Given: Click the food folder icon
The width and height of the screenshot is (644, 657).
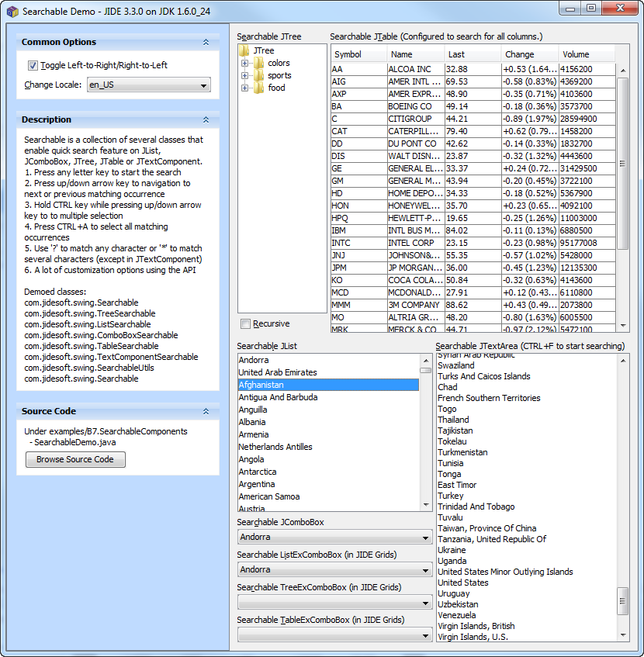Looking at the screenshot, I should 259,88.
